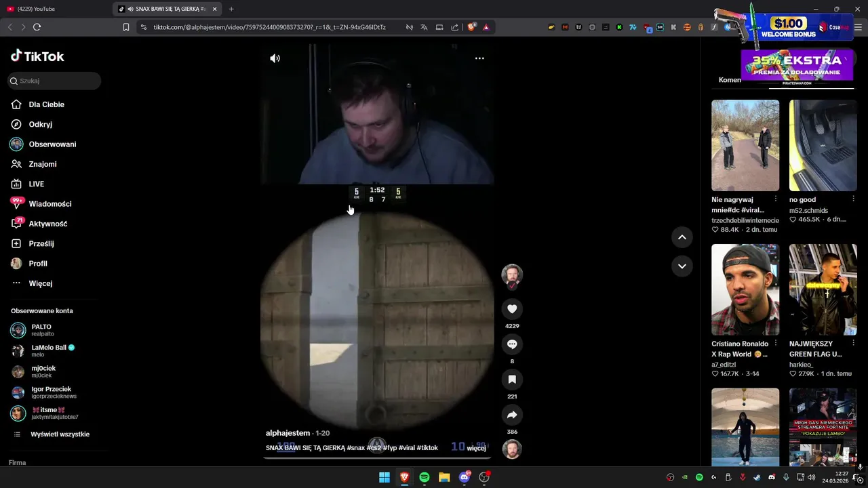Open alphajestem creator avatar beside video

pyautogui.click(x=512, y=275)
